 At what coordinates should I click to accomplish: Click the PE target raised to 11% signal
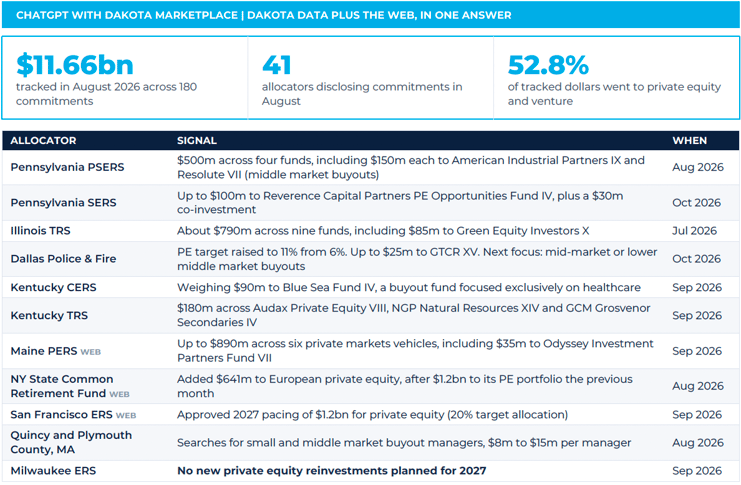point(417,259)
